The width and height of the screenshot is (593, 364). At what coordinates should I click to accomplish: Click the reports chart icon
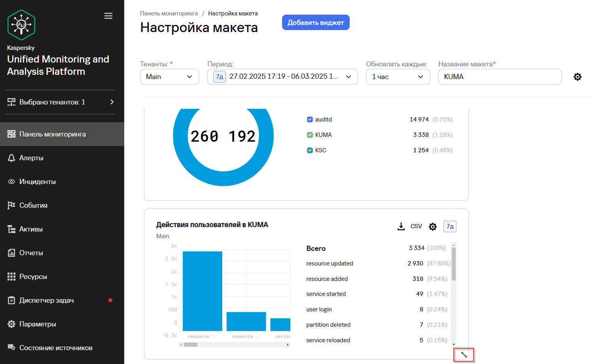(11, 253)
